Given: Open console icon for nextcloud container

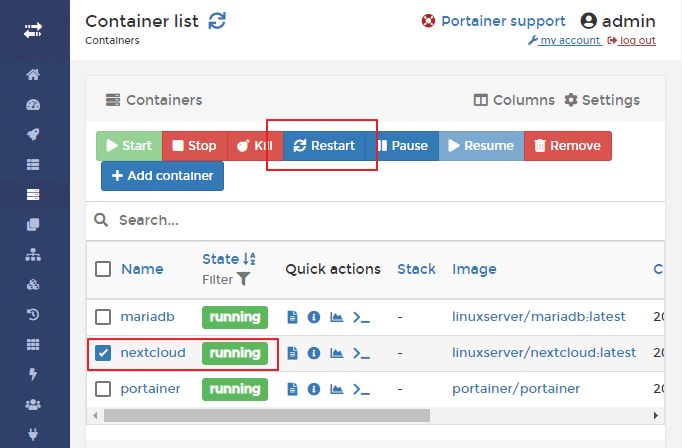Looking at the screenshot, I should (361, 353).
